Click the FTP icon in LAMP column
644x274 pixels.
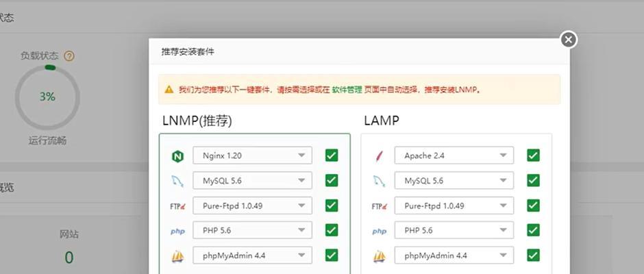click(x=379, y=206)
